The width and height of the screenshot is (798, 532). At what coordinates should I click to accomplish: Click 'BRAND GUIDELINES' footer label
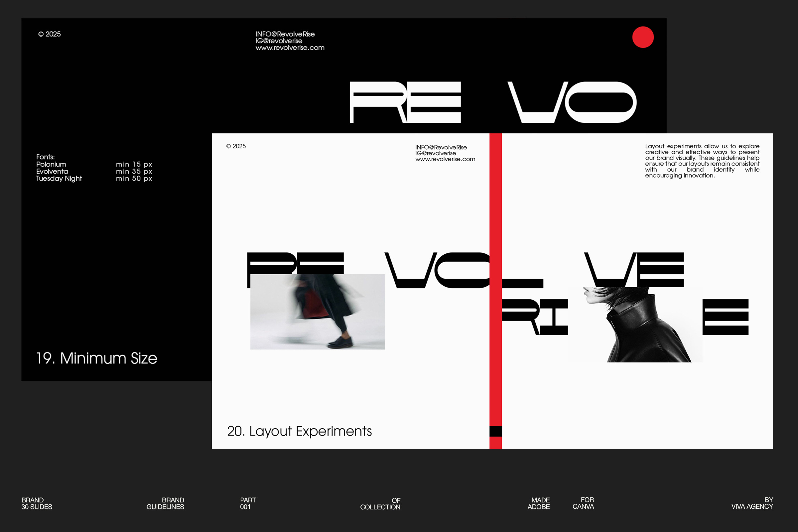166,503
